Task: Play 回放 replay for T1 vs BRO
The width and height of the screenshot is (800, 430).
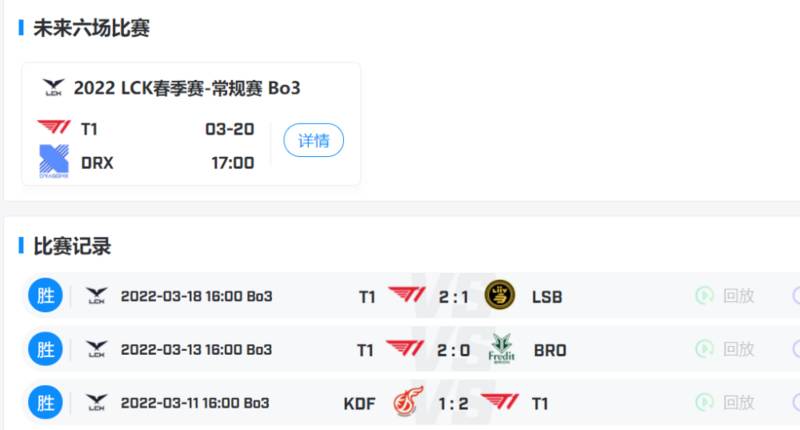Action: click(725, 349)
